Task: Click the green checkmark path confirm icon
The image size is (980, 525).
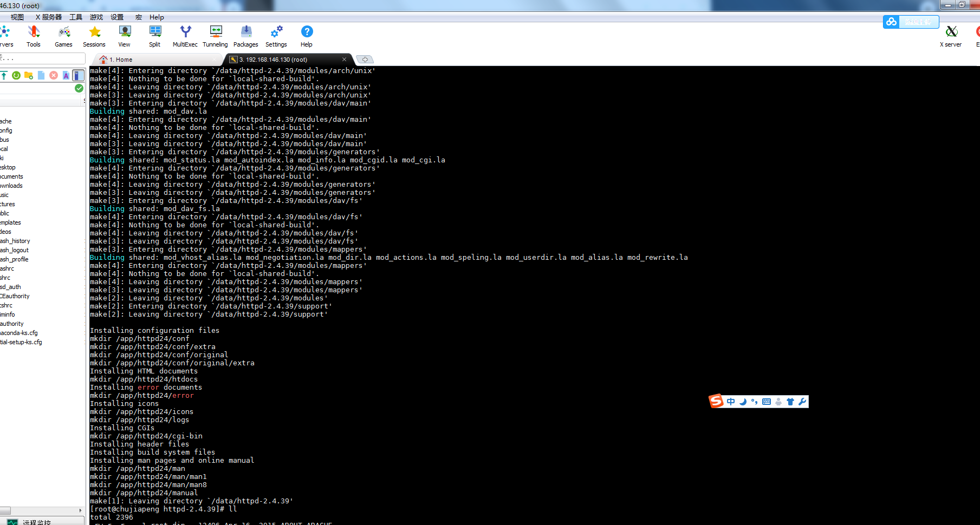Action: (79, 88)
